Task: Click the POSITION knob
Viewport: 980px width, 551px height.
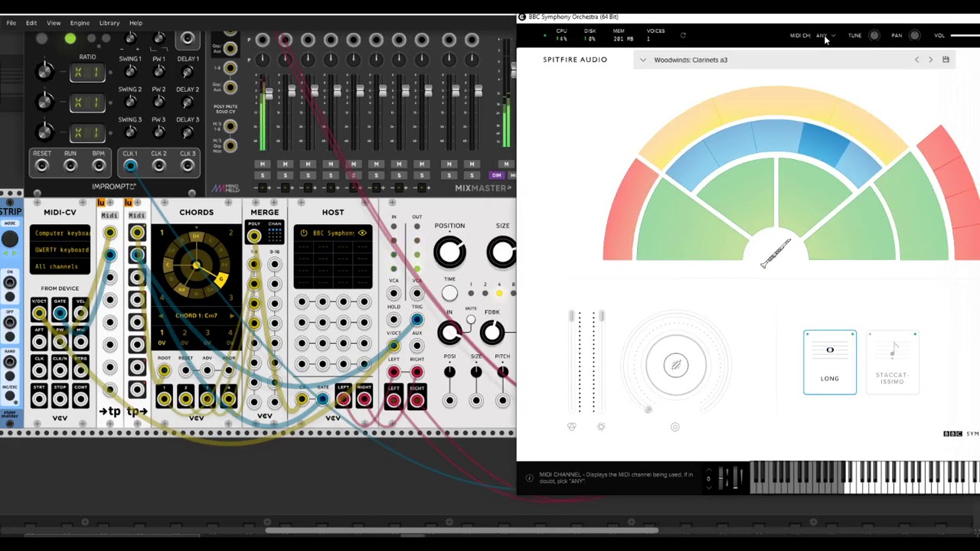Action: 449,252
